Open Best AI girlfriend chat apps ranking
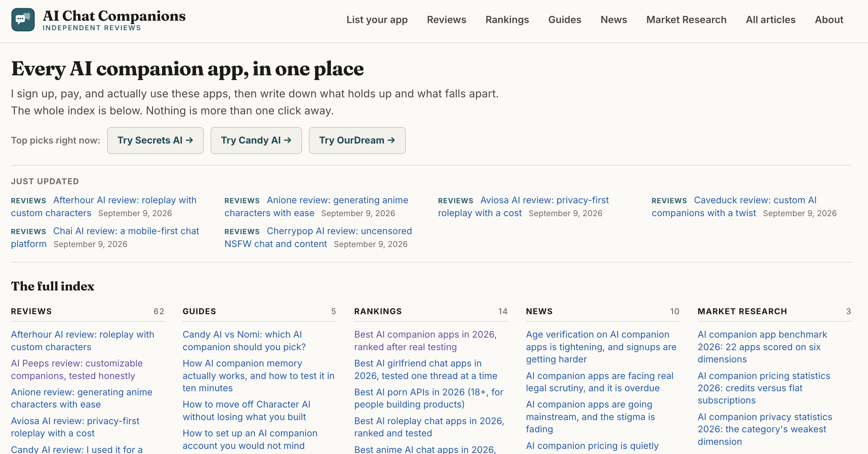 pos(426,369)
